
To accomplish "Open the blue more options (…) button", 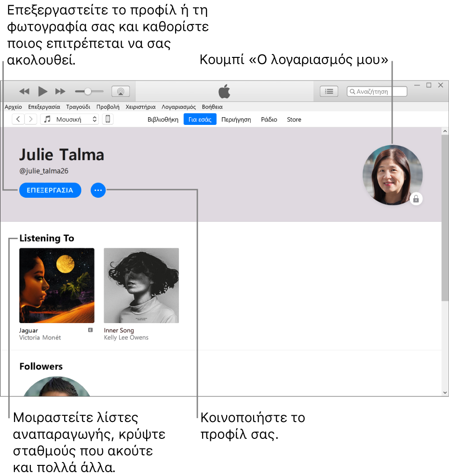I will (98, 190).
